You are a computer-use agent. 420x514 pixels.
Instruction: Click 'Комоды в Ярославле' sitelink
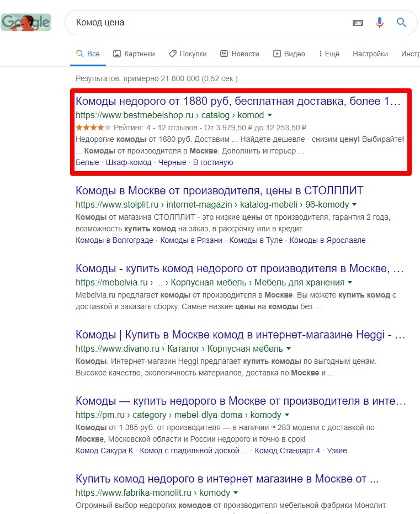click(x=328, y=240)
